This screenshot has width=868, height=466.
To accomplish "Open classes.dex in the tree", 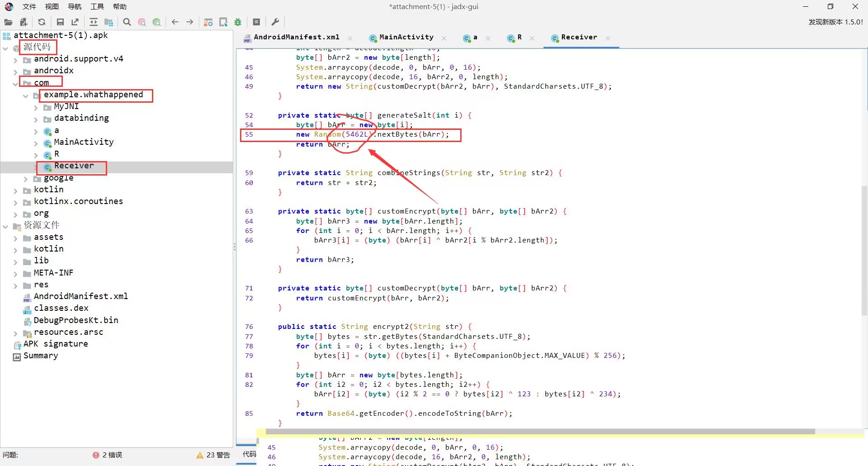I will 61,308.
